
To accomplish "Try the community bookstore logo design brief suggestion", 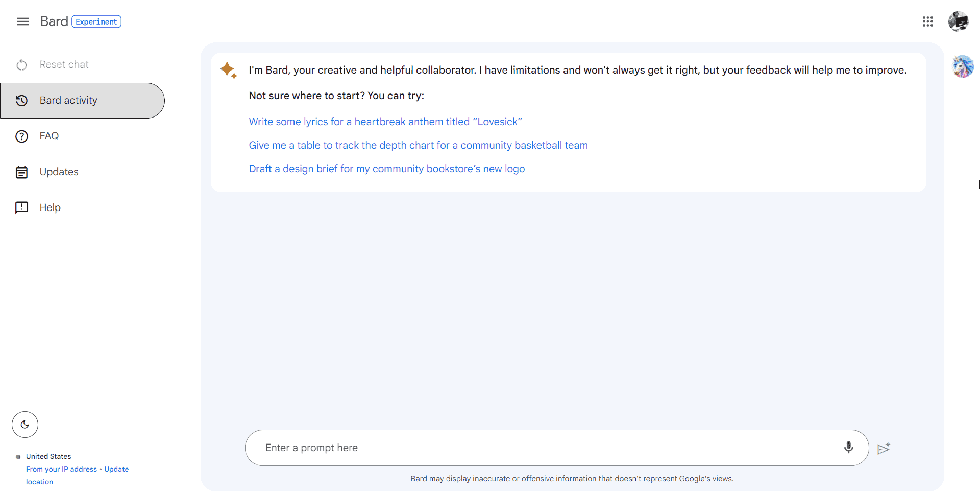I will click(387, 169).
